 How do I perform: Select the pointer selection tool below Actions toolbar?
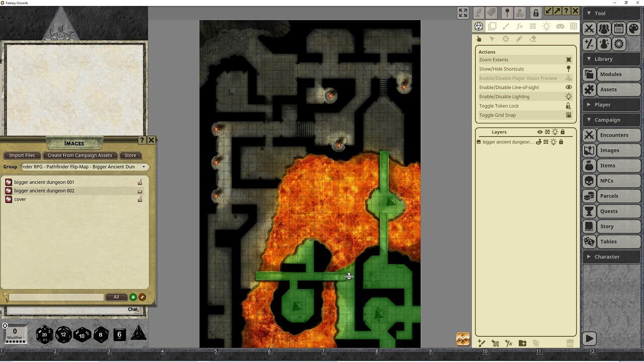click(492, 39)
